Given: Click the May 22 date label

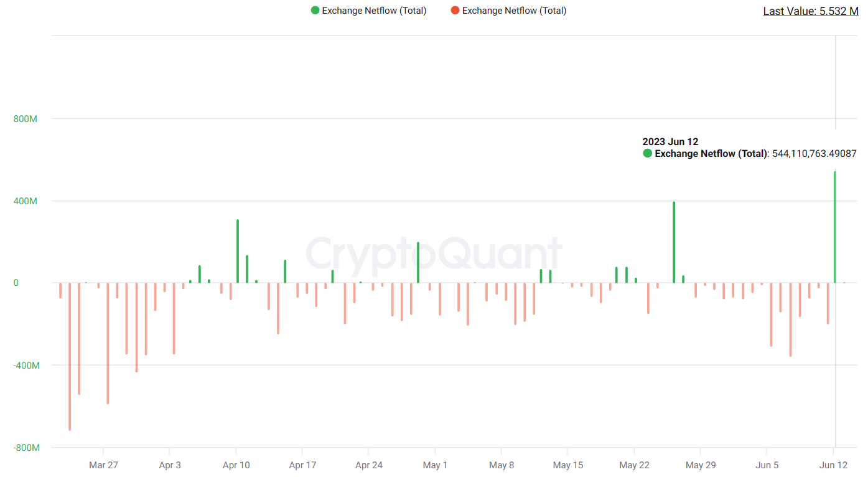Looking at the screenshot, I should pyautogui.click(x=634, y=465).
